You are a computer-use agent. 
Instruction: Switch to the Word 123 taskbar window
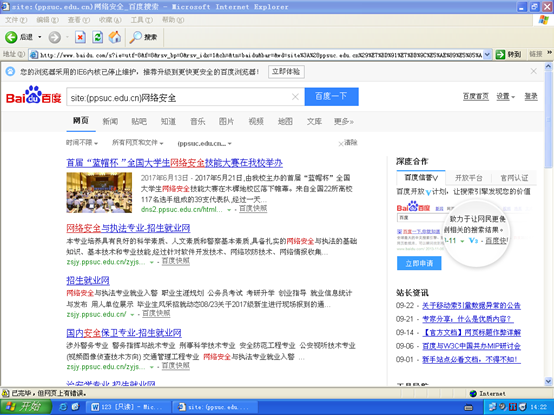tap(129, 407)
